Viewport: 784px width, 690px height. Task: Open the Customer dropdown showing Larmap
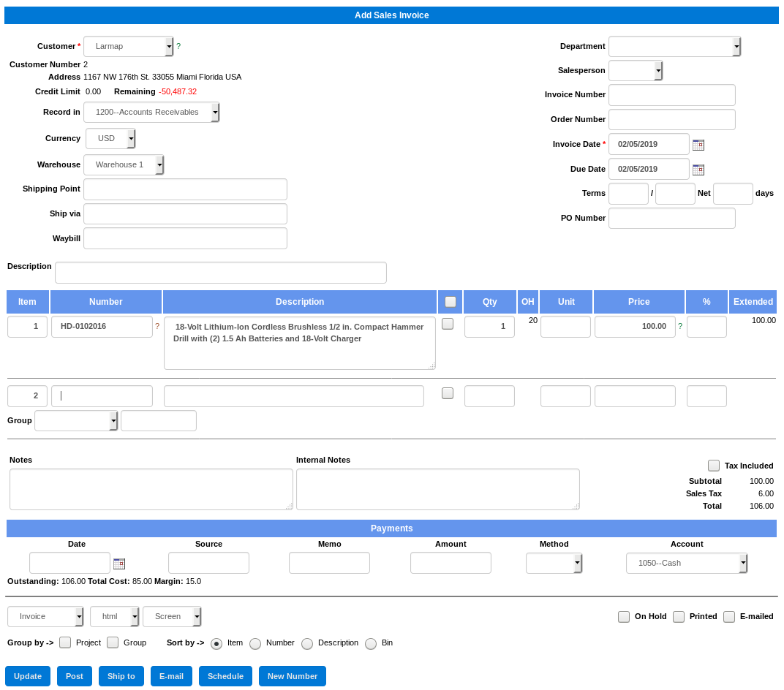(129, 47)
